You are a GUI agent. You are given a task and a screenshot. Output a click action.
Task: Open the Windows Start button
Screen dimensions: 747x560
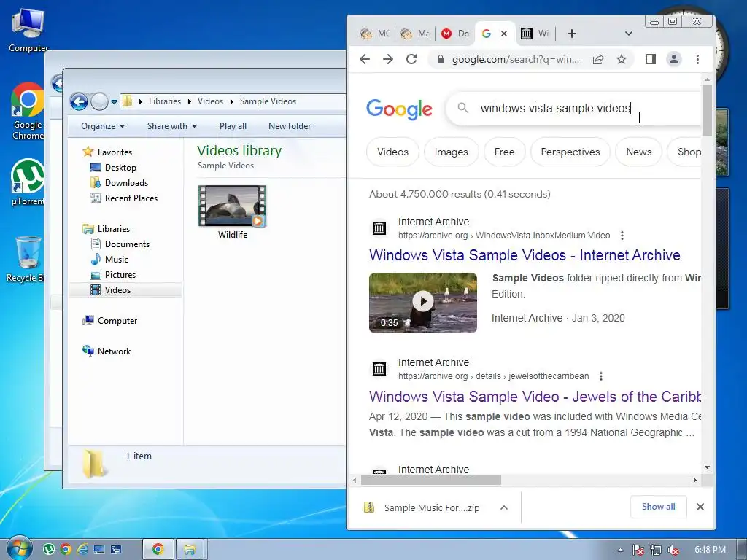18,549
